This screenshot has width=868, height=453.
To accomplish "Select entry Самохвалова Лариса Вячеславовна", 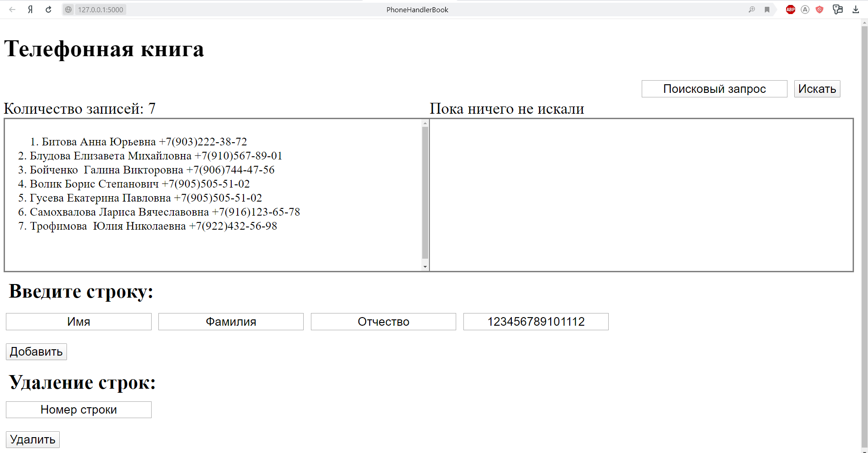I will click(165, 212).
